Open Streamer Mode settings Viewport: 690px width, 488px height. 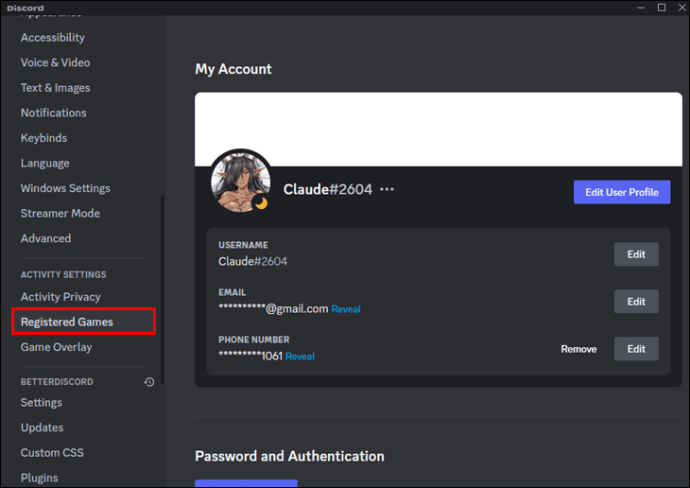point(60,213)
